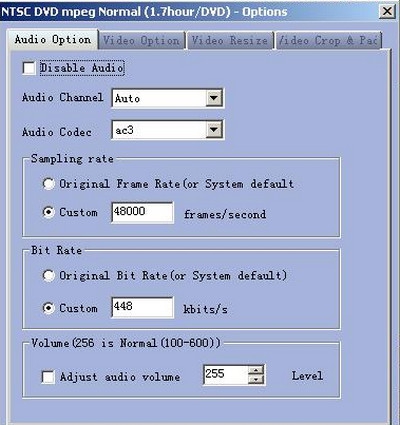Click the 'Audio Codec' label

57,132
